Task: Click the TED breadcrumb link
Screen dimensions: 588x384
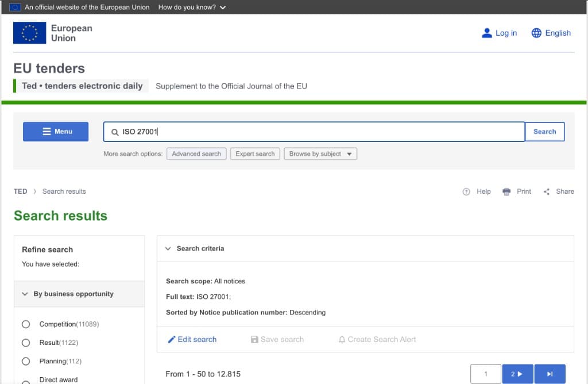Action: [20, 191]
